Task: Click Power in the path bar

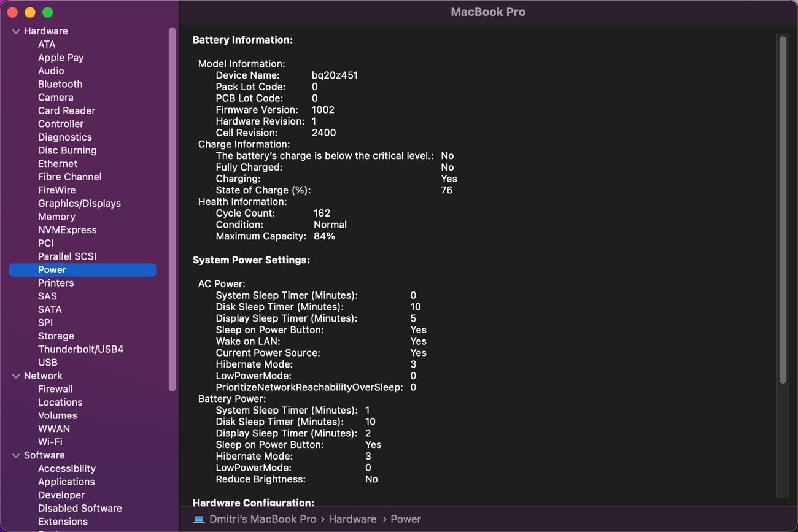Action: click(406, 519)
